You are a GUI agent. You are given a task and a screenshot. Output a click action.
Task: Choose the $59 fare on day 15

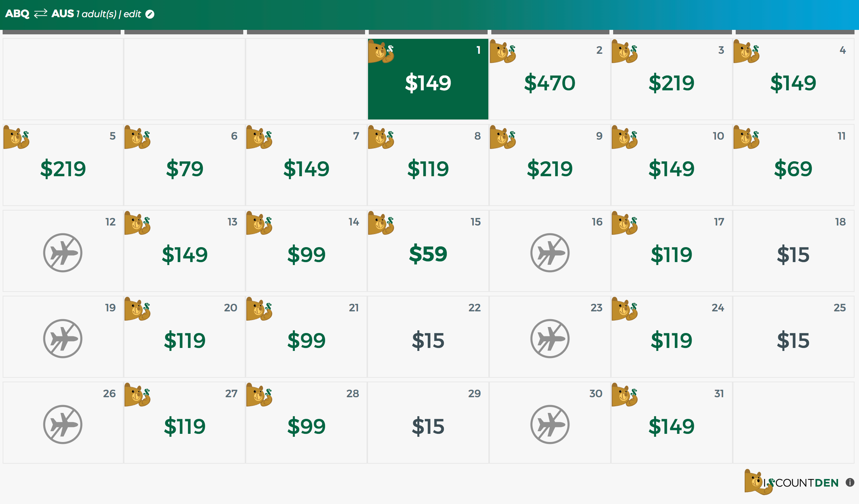[x=428, y=254]
